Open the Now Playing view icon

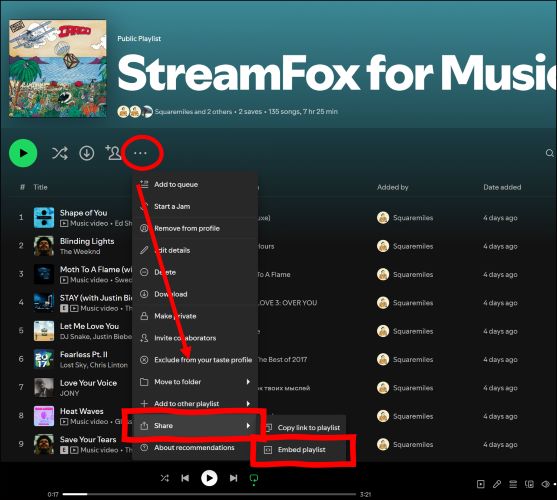pyautogui.click(x=480, y=484)
